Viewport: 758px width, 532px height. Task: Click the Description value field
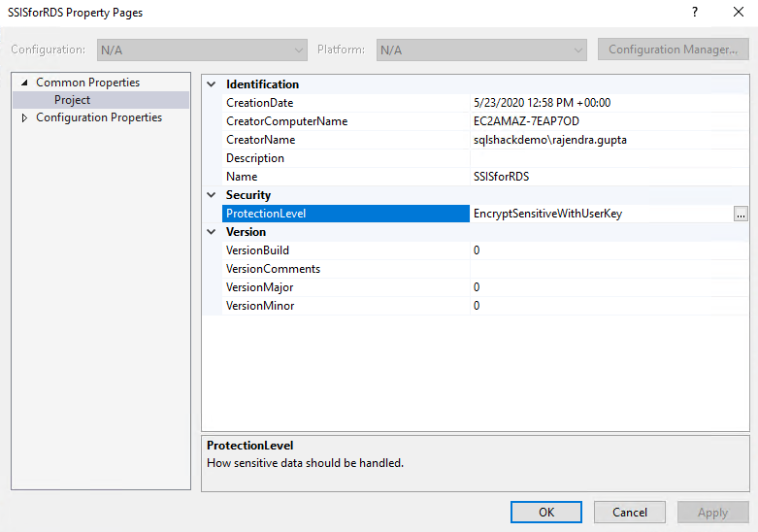[x=602, y=158]
